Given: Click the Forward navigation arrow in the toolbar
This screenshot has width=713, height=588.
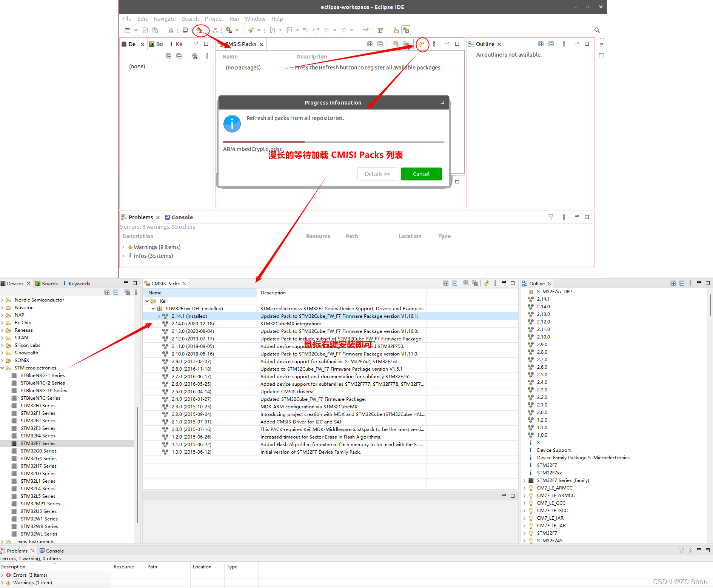Looking at the screenshot, I should coord(343,30).
